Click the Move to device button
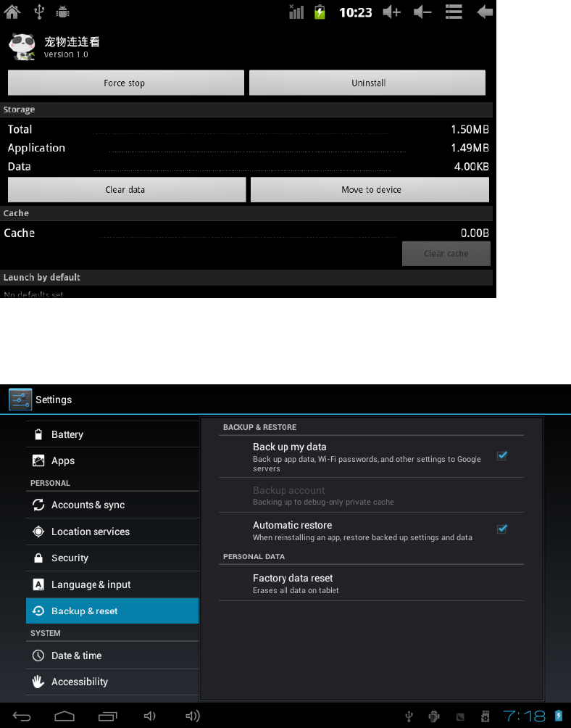 [370, 189]
